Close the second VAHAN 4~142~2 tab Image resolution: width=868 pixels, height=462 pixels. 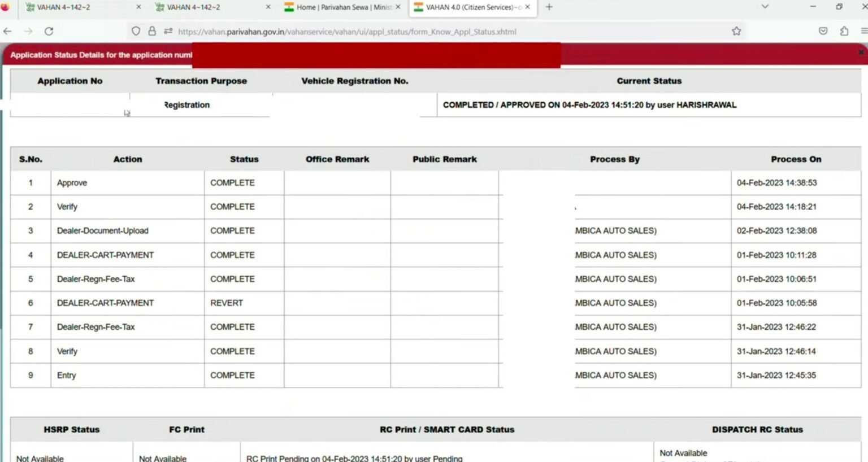pos(268,7)
